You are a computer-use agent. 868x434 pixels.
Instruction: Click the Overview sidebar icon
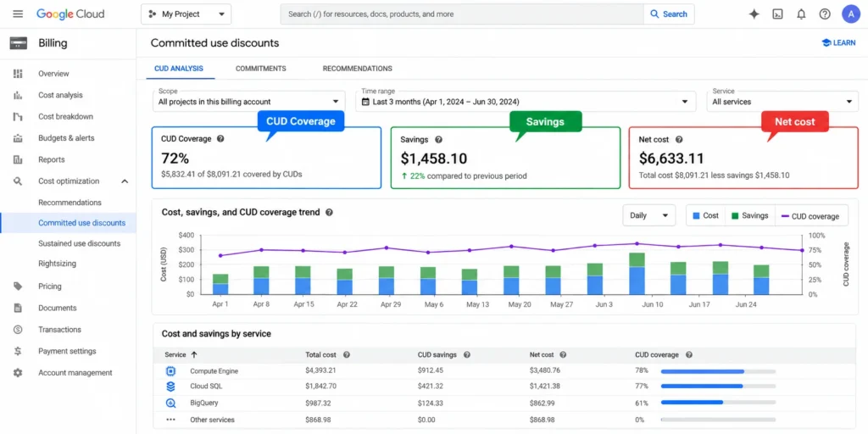pos(18,74)
